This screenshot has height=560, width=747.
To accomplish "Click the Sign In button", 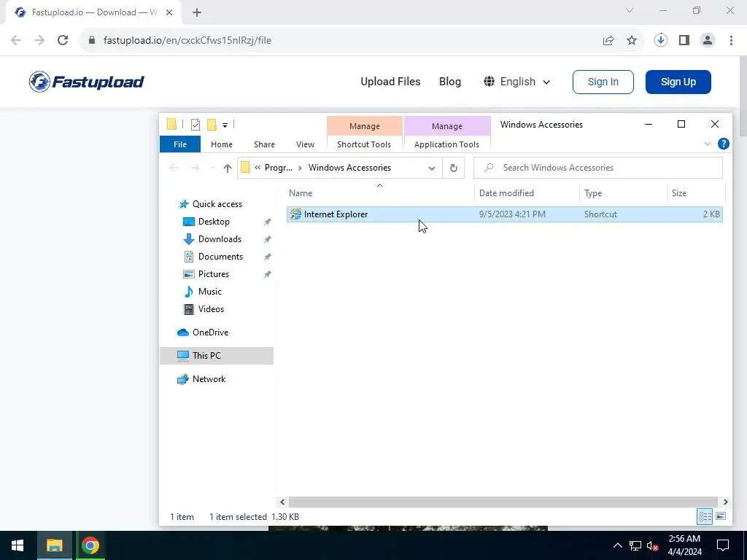I will (603, 82).
